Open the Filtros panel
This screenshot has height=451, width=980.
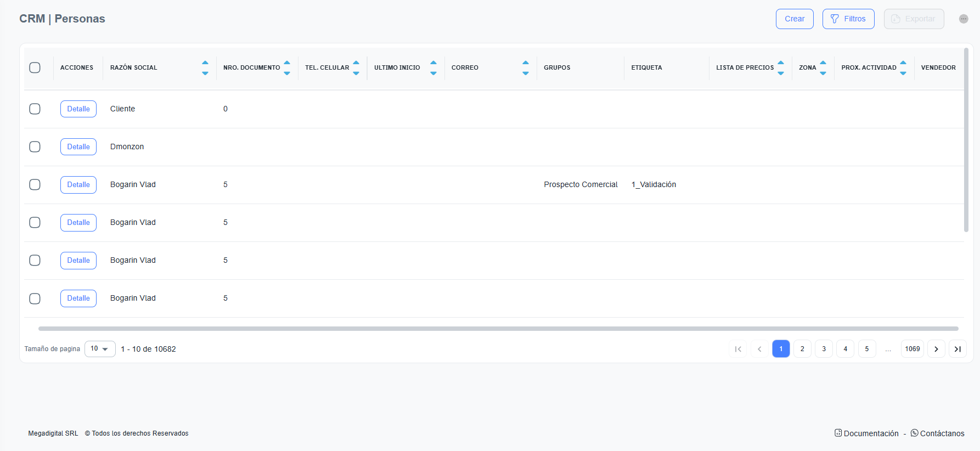point(848,19)
